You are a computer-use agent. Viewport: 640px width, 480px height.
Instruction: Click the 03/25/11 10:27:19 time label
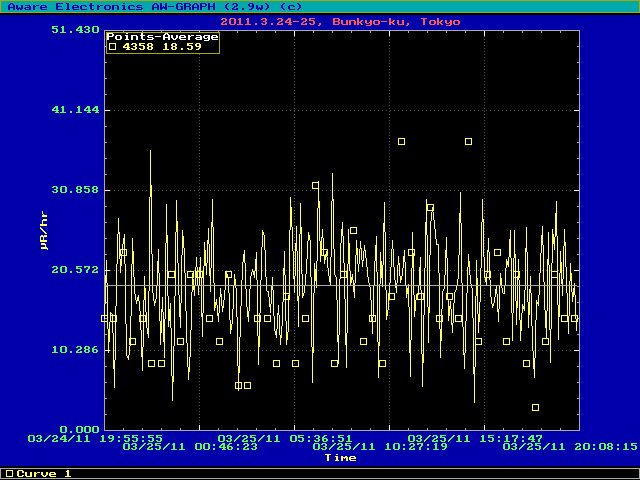click(x=380, y=447)
